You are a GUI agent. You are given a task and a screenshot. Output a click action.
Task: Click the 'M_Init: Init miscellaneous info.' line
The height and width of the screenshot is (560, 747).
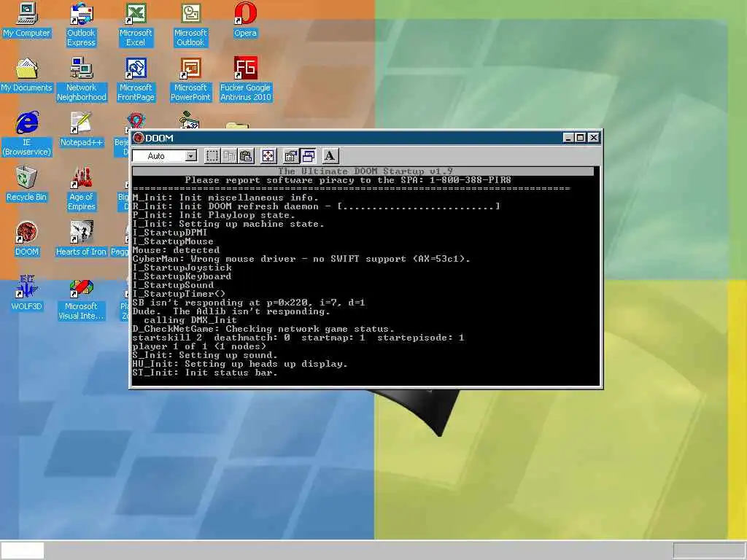click(x=225, y=198)
